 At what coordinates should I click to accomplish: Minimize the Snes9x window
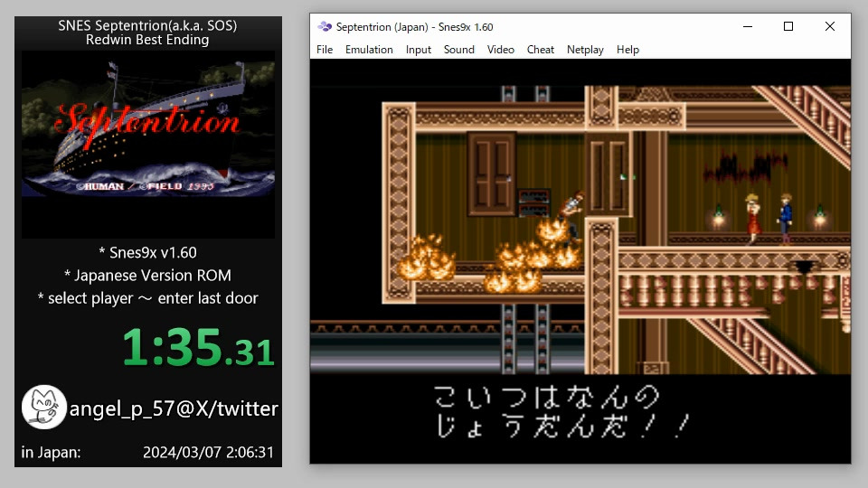click(748, 26)
